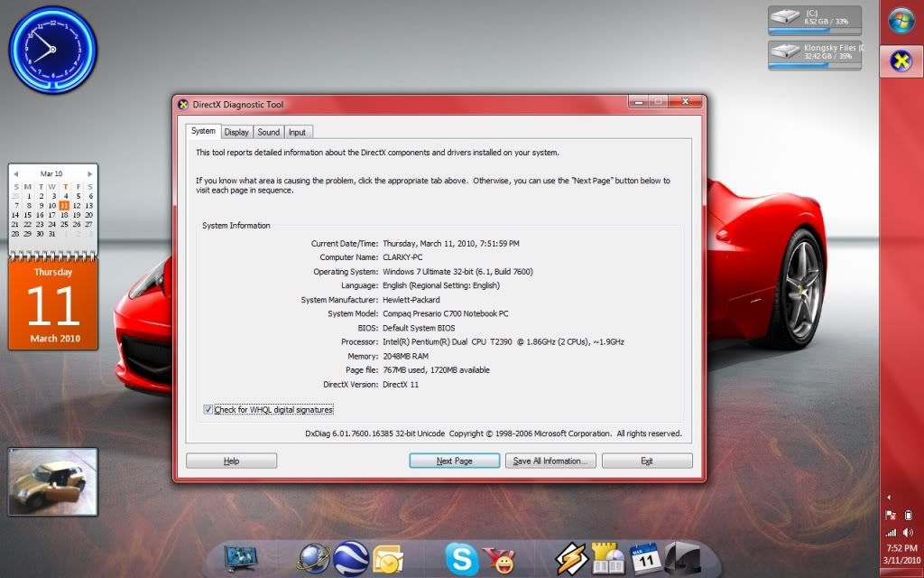Go to next month in calendar gadget
Viewport: 924px width, 578px height.
coord(89,174)
